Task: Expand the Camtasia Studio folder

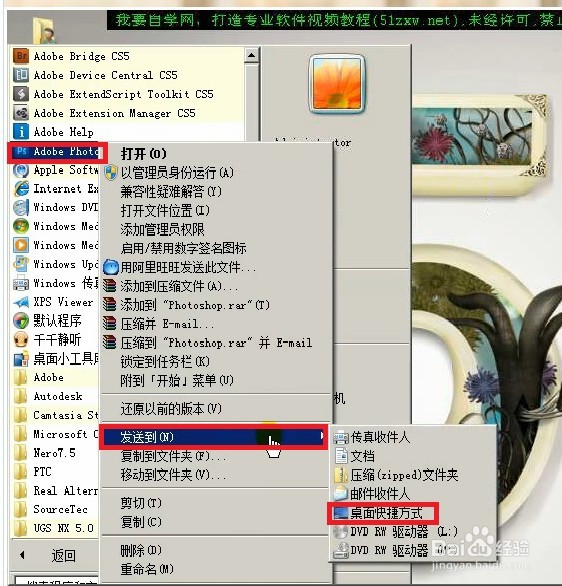Action: click(55, 415)
